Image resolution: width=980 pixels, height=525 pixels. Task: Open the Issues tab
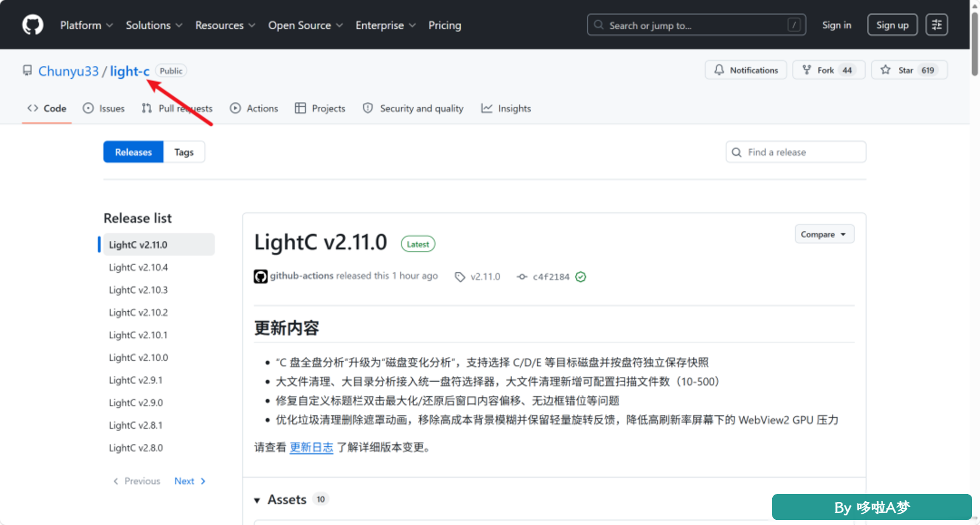(104, 108)
